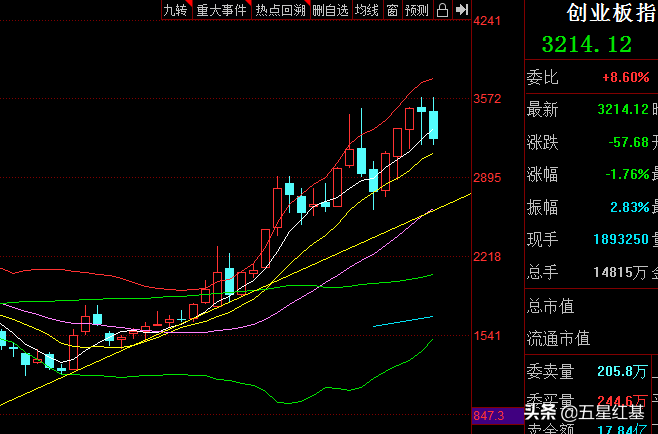The width and height of the screenshot is (658, 434).
Task: Click the 委比 +8.60% value
Action: point(626,77)
